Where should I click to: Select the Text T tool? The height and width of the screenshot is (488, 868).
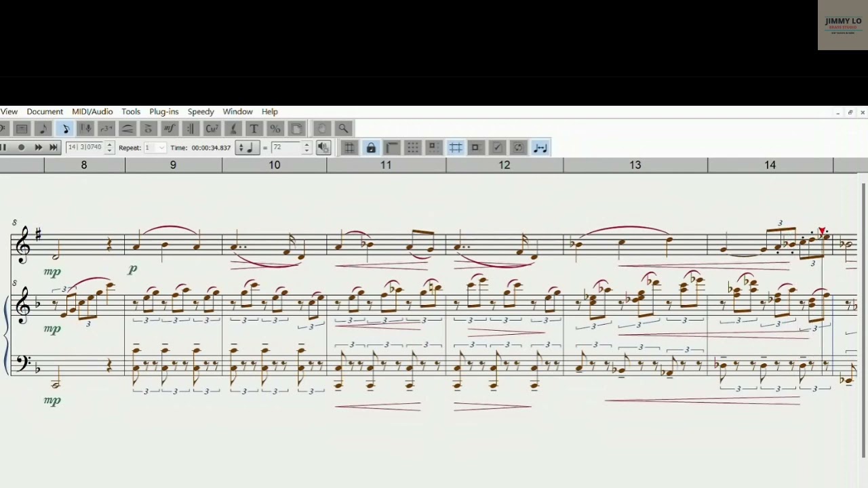pos(254,129)
